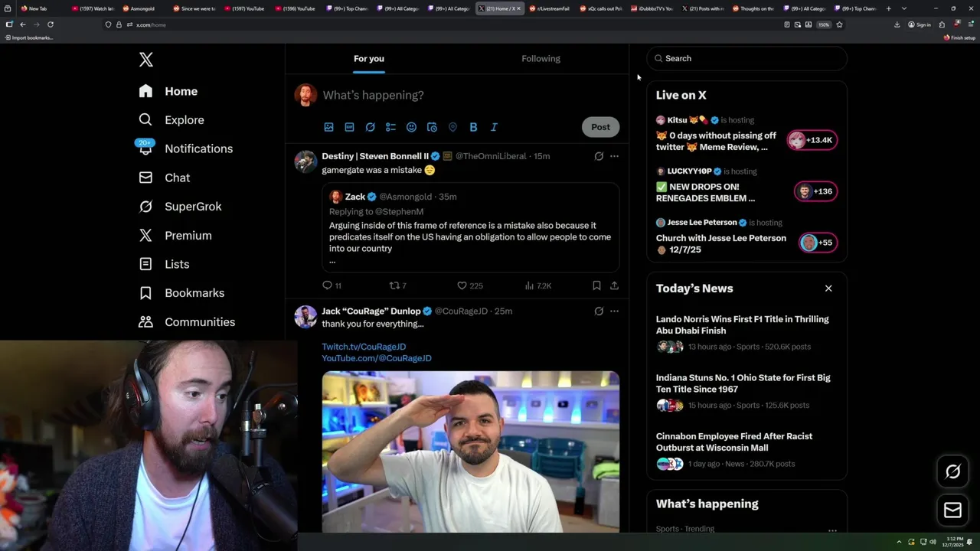The image size is (980, 551).
Task: Click the composer profile avatar
Action: click(x=305, y=95)
